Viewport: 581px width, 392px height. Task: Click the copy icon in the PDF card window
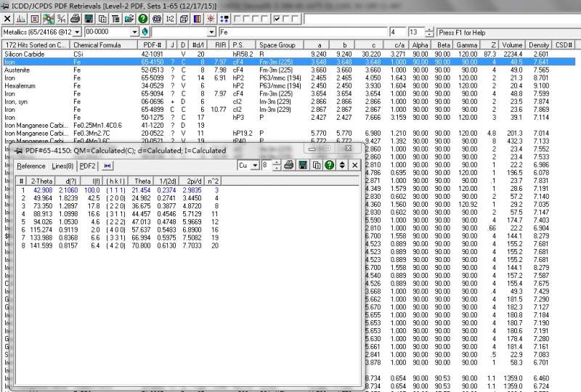(x=317, y=166)
